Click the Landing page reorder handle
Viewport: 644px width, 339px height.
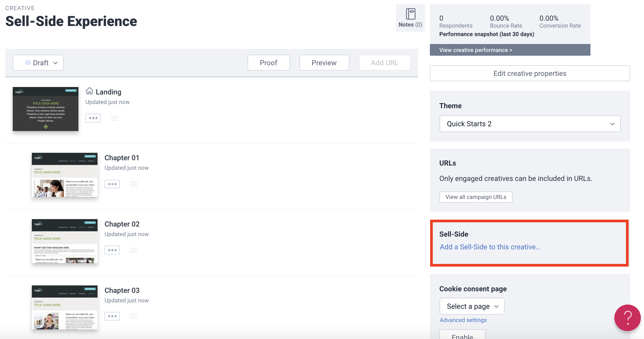114,118
